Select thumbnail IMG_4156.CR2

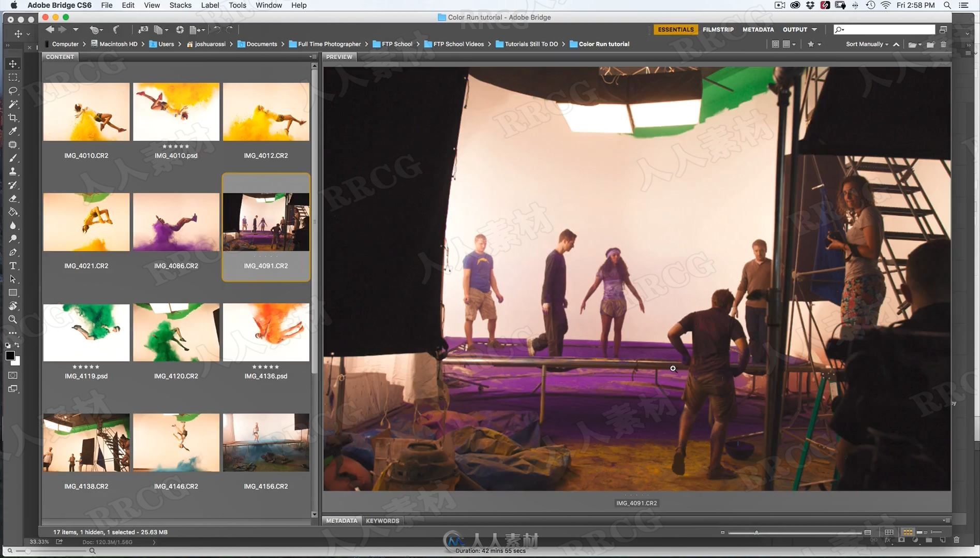coord(266,443)
